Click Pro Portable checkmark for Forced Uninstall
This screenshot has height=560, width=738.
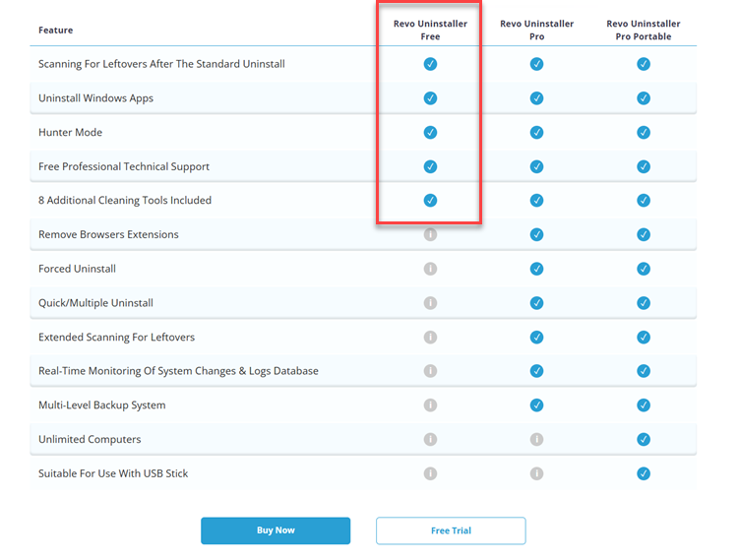(644, 269)
